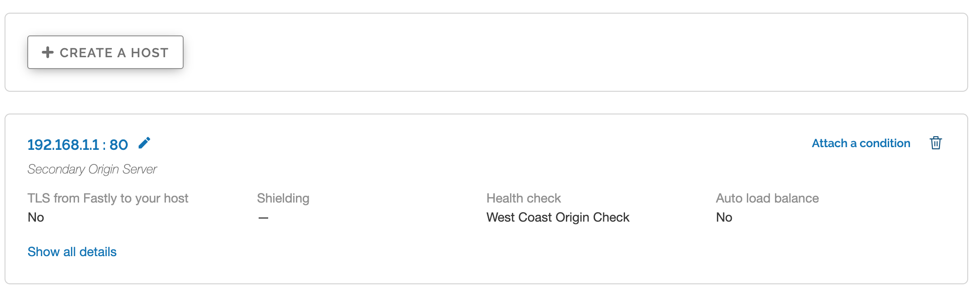
Task: Click the No value under Auto load balance
Action: pyautogui.click(x=724, y=217)
